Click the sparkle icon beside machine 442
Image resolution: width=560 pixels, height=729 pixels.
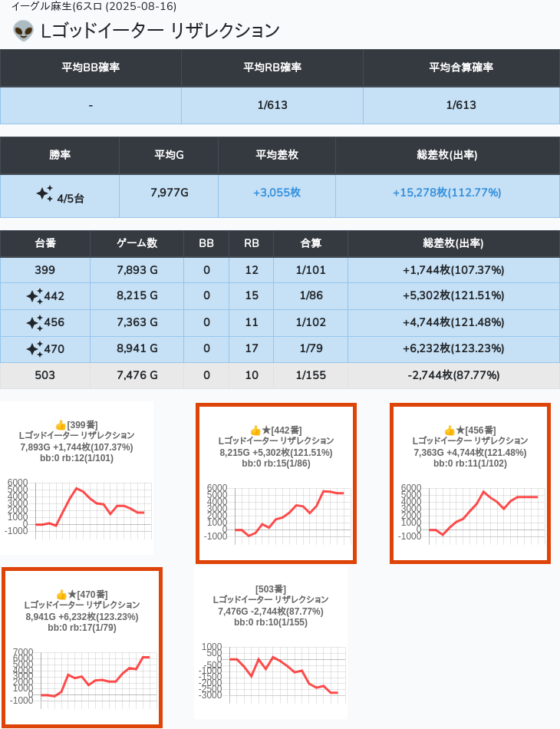tap(34, 296)
